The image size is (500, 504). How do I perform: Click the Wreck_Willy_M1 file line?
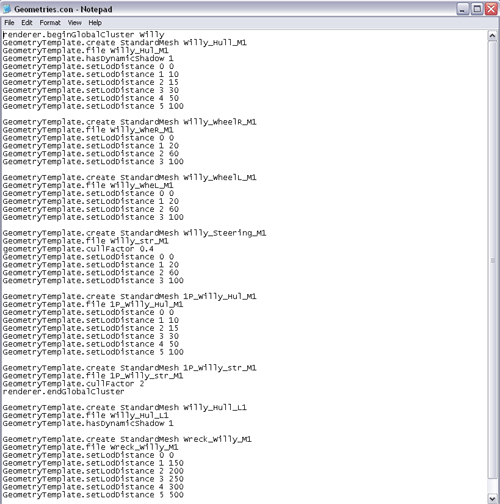90,447
